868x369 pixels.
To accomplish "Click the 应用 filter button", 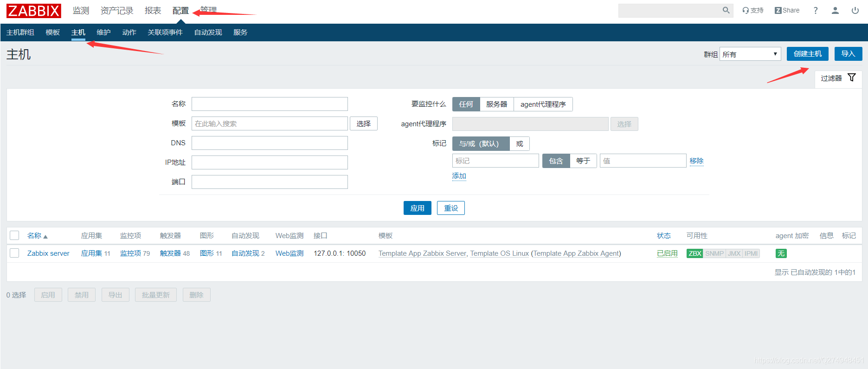I will click(x=418, y=208).
